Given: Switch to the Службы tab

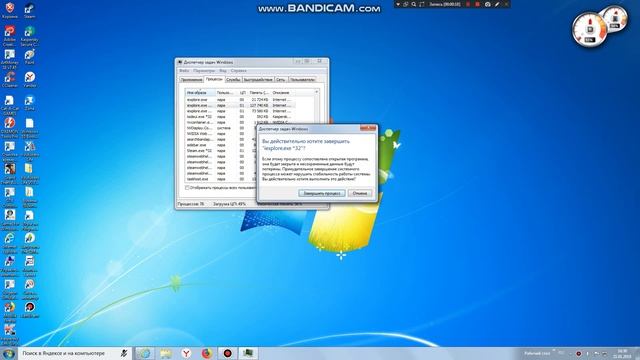Looking at the screenshot, I should [x=233, y=80].
